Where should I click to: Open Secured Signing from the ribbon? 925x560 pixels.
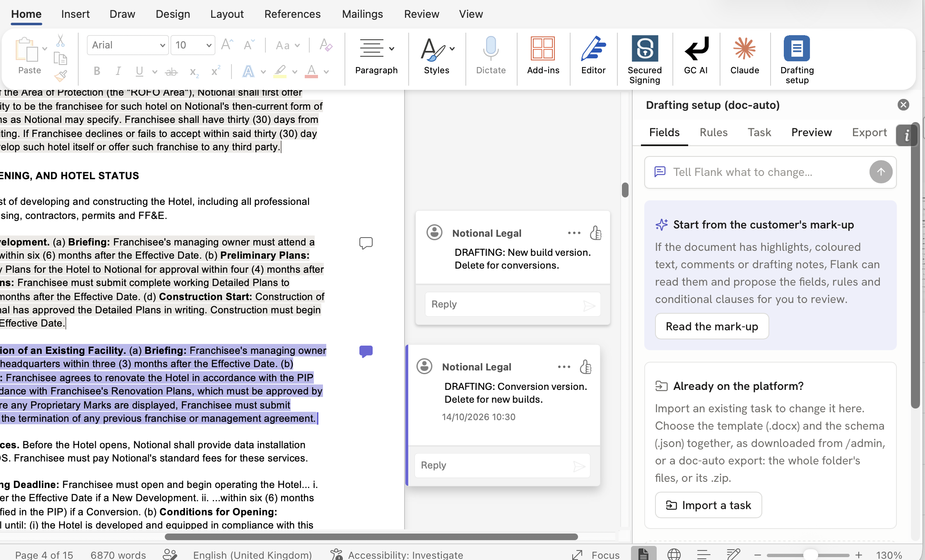645,60
